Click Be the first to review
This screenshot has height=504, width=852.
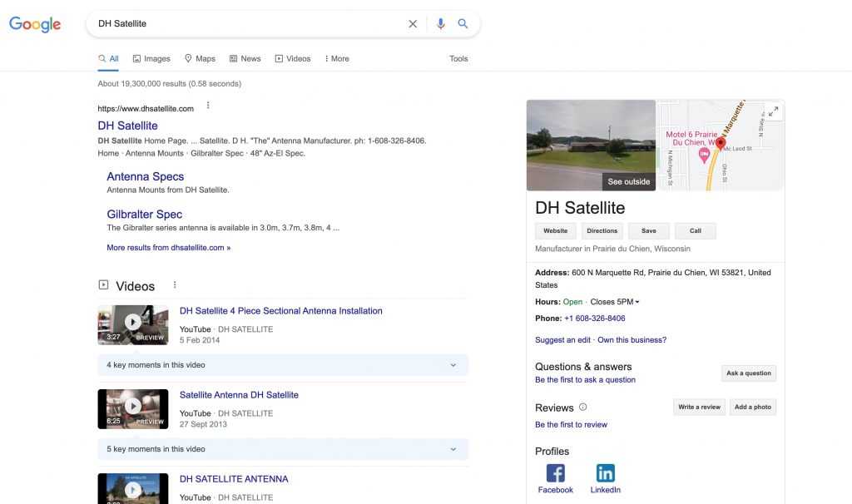point(571,425)
